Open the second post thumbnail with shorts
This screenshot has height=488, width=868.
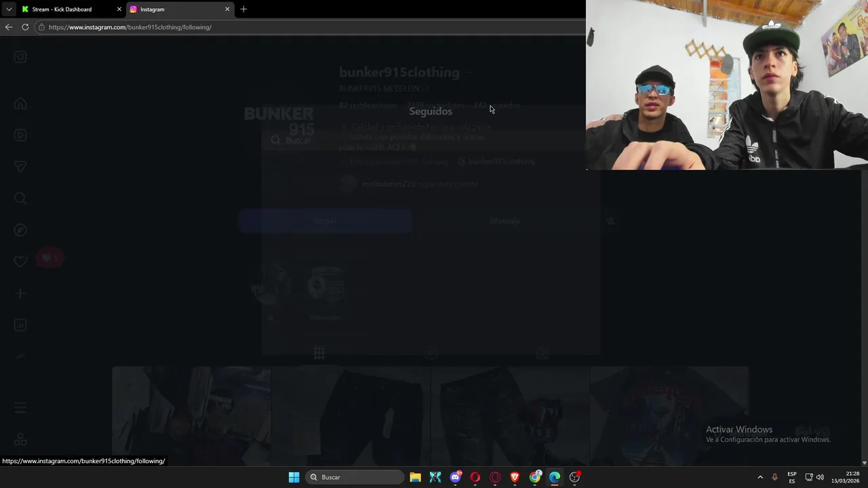coord(351,415)
